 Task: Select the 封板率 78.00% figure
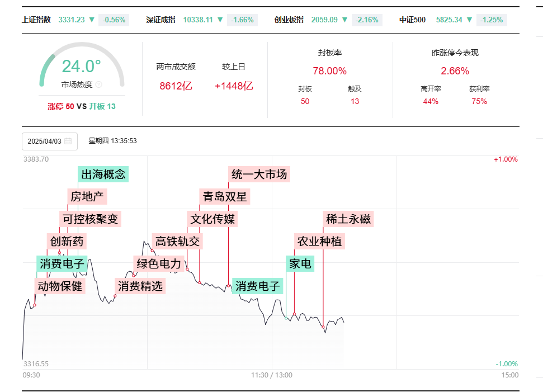(x=330, y=71)
